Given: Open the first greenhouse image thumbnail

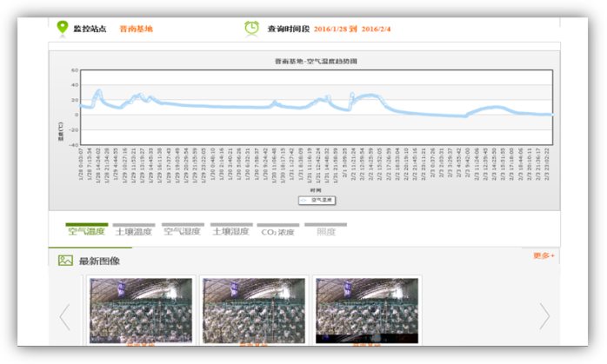Looking at the screenshot, I should click(141, 311).
